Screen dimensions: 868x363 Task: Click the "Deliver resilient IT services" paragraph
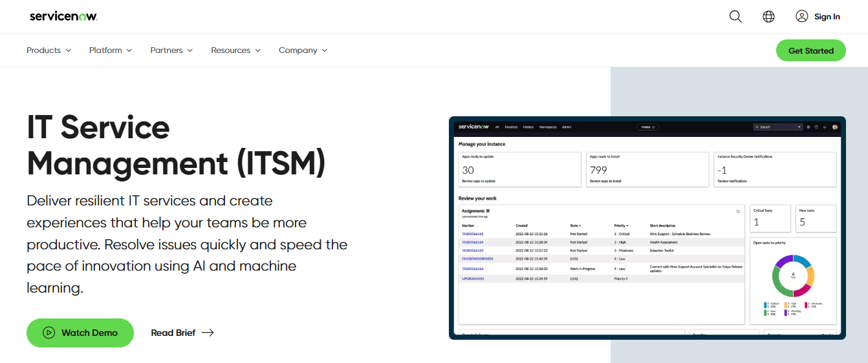click(188, 244)
